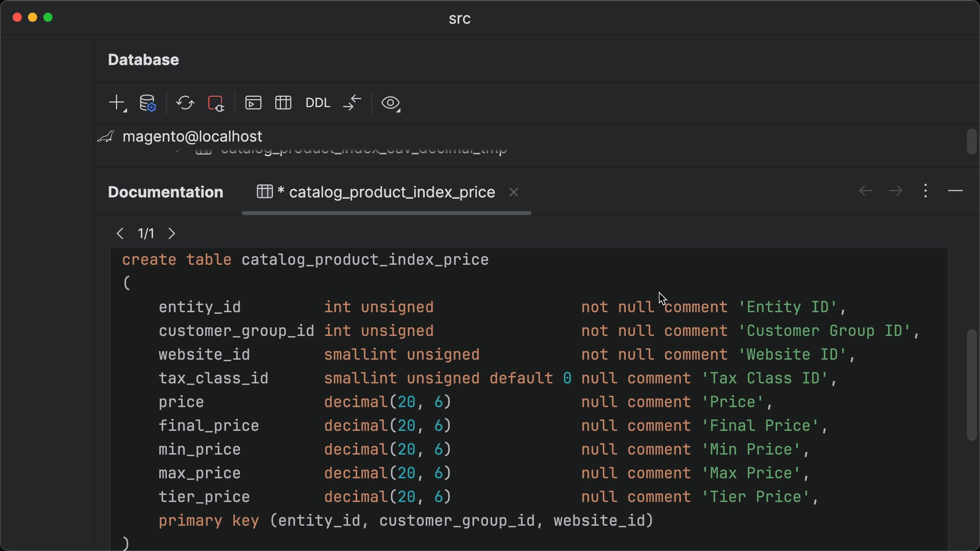The width and height of the screenshot is (980, 551).
Task: Click the max_price column name
Action: pos(200,473)
